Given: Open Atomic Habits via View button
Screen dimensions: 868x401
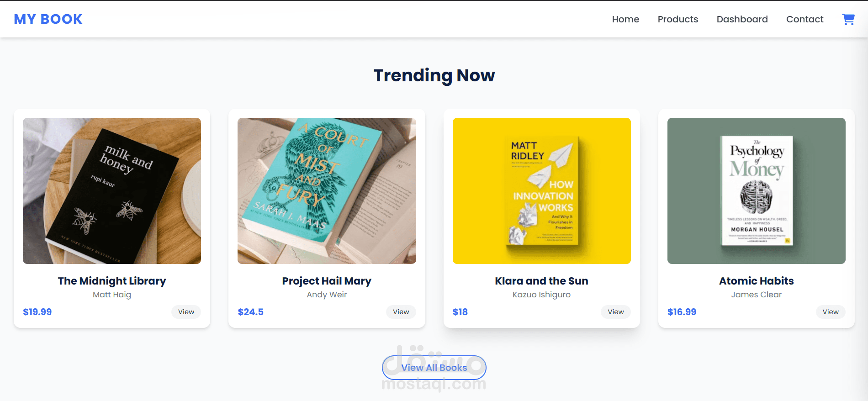Looking at the screenshot, I should pyautogui.click(x=830, y=312).
